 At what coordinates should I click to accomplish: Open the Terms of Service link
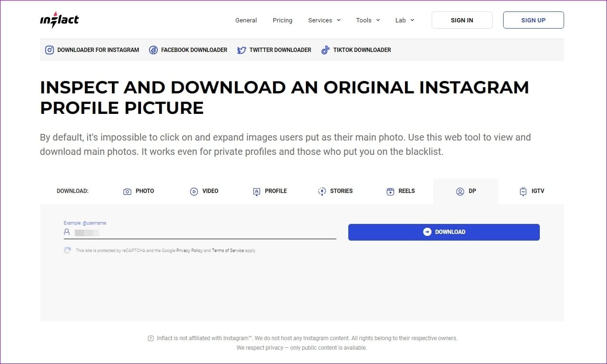pos(228,251)
